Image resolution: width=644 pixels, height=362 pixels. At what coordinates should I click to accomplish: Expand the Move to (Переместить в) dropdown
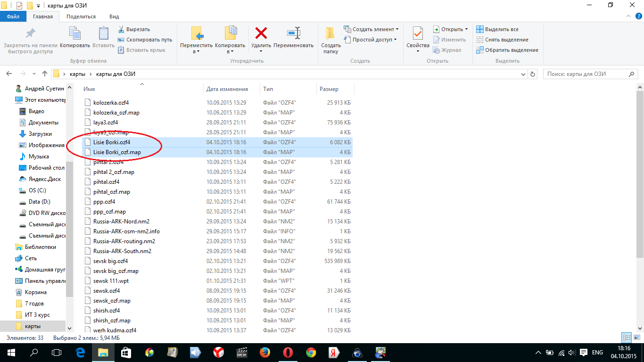(197, 51)
